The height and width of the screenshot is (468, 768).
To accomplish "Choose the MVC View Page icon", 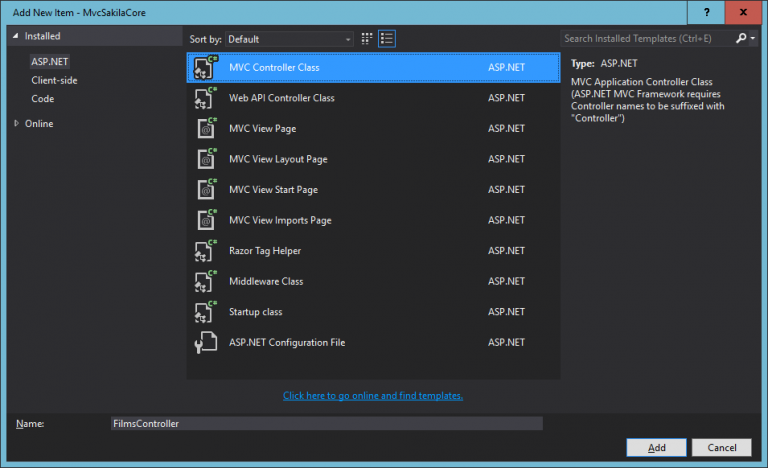I will [x=204, y=129].
